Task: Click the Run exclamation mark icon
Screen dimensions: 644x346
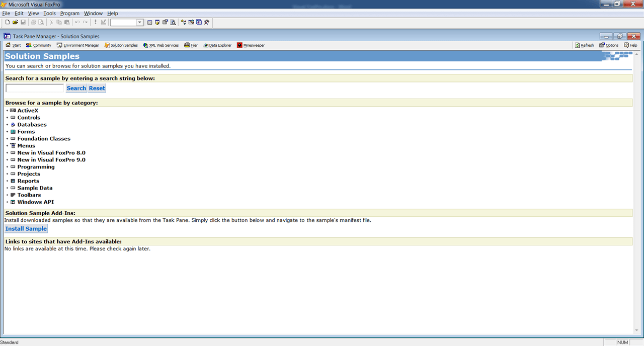Action: point(96,22)
